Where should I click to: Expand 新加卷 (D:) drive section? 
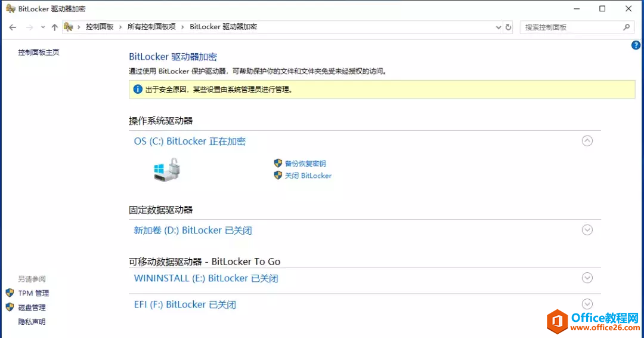click(587, 230)
